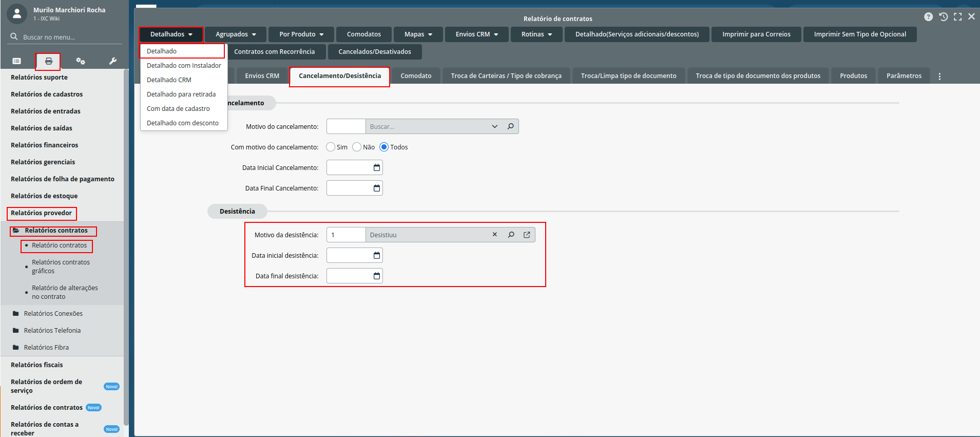Open calendar for Data inicial desistência
Image resolution: width=980 pixels, height=437 pixels.
[x=376, y=255]
